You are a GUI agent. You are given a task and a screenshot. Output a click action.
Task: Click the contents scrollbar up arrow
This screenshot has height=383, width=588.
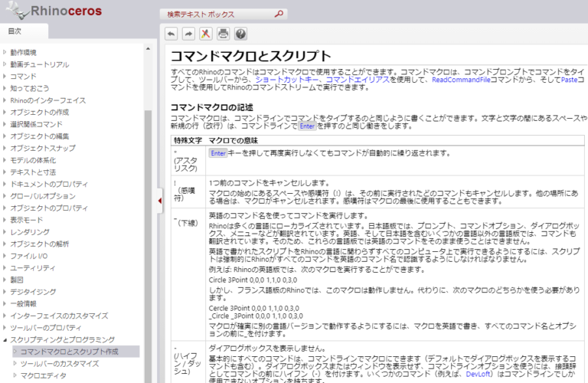(148, 49)
